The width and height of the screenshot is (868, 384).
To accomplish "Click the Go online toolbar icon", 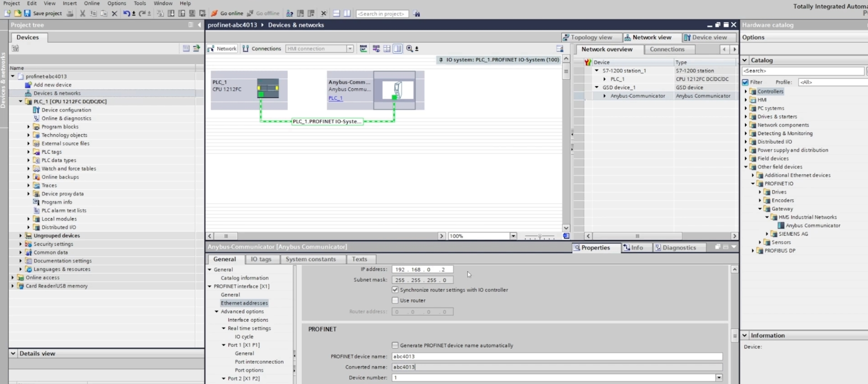I will coord(215,13).
